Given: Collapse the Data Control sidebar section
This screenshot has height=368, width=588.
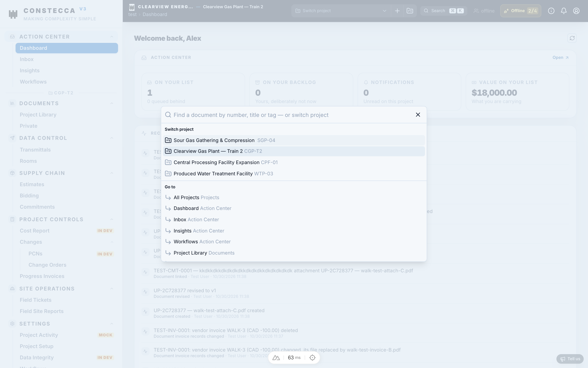Looking at the screenshot, I should tap(112, 138).
